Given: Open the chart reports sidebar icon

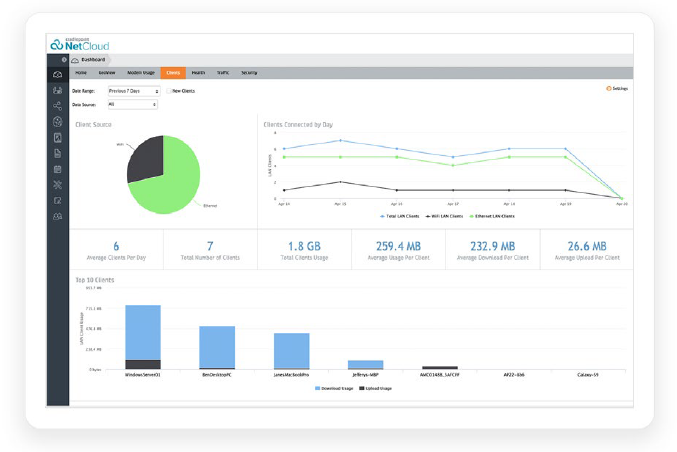Looking at the screenshot, I should click(57, 138).
